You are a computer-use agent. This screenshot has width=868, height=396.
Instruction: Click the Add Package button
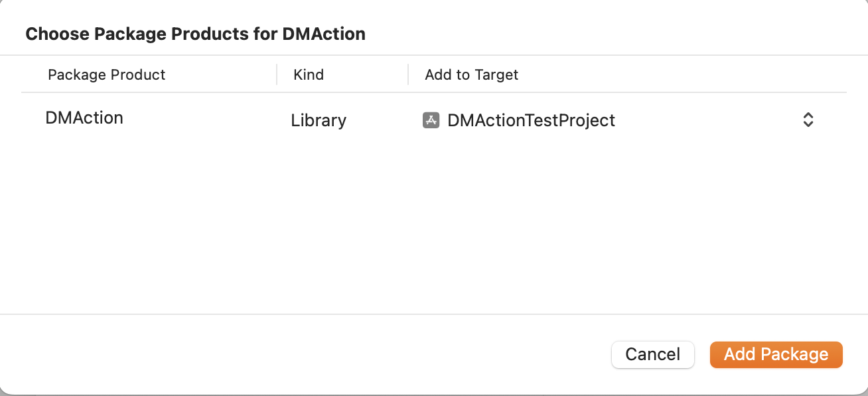click(x=776, y=354)
